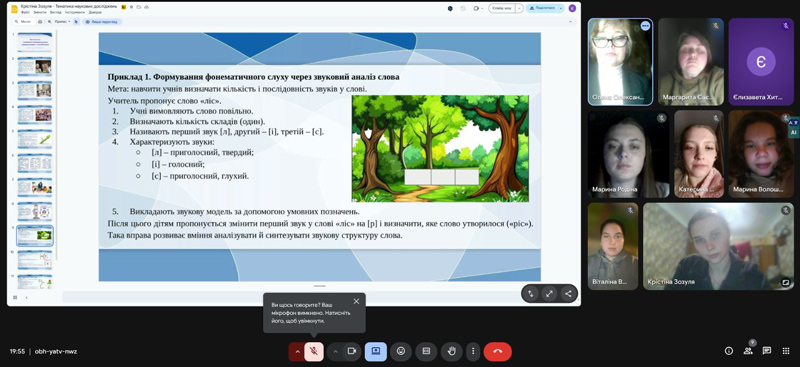This screenshot has width=800, height=367.
Task: Click the swap arrows icon on presentation overlay
Action: (x=531, y=293)
